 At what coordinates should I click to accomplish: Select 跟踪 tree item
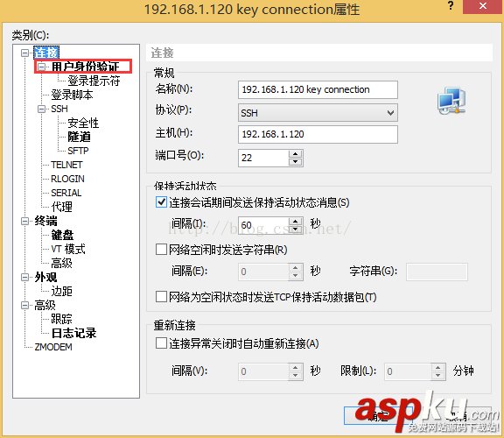(x=62, y=319)
